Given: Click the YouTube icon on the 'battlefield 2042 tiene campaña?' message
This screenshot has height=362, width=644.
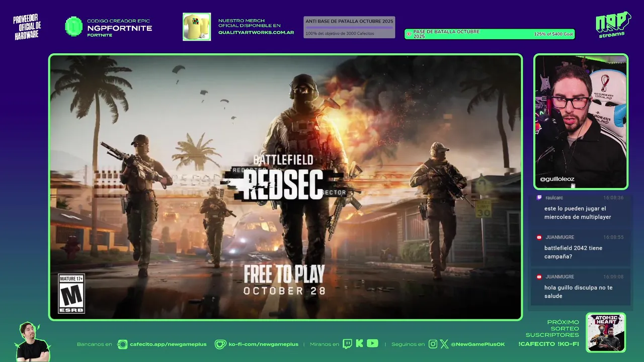Looking at the screenshot, I should [539, 237].
